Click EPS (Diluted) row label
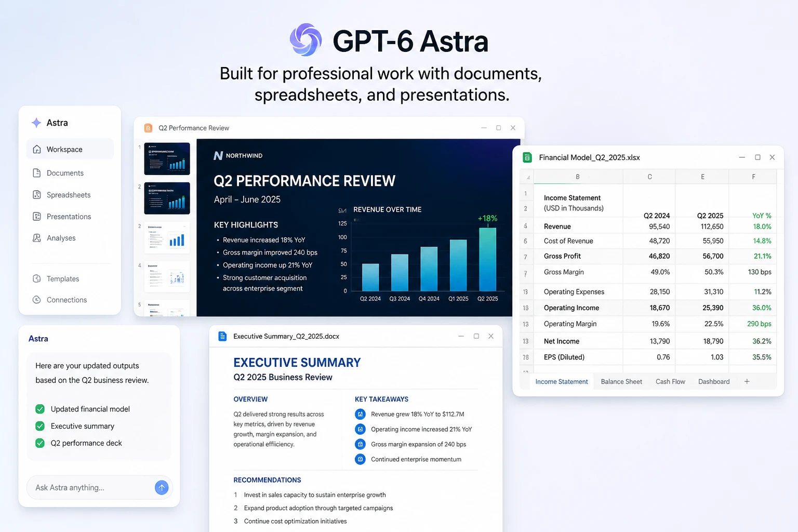Image resolution: width=798 pixels, height=532 pixels. 564,357
